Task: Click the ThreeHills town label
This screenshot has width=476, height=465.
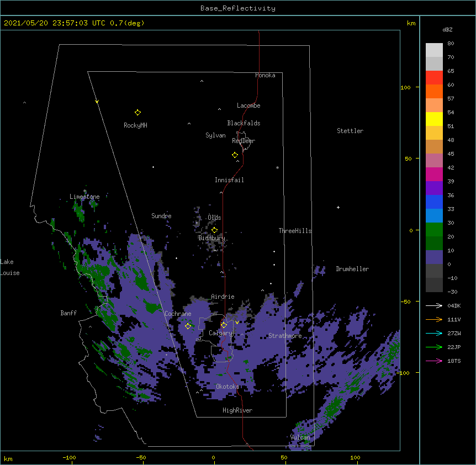Action: (295, 231)
